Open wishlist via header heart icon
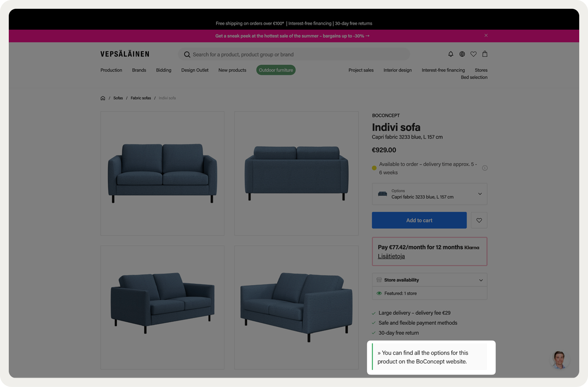Screen dimensions: 588x387 coord(474,54)
